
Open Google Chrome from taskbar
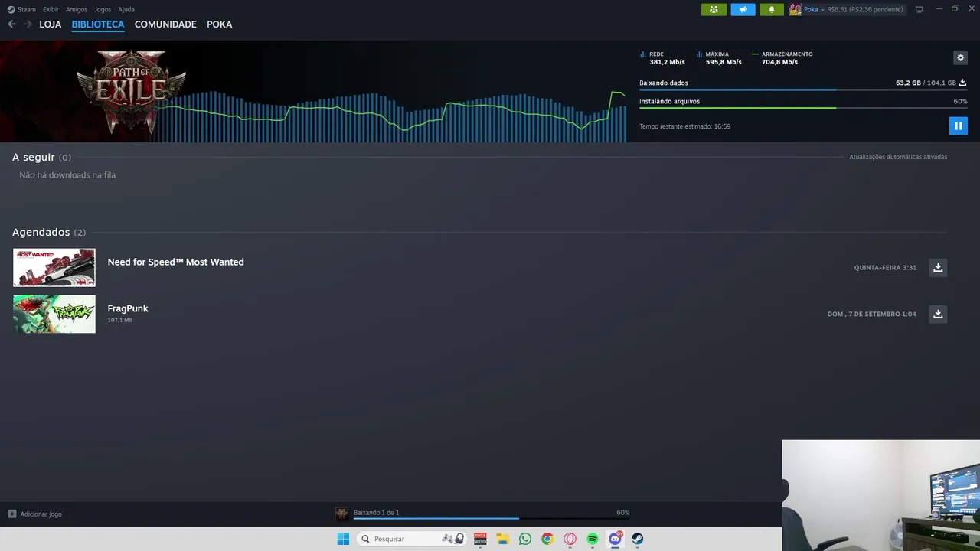click(x=547, y=539)
